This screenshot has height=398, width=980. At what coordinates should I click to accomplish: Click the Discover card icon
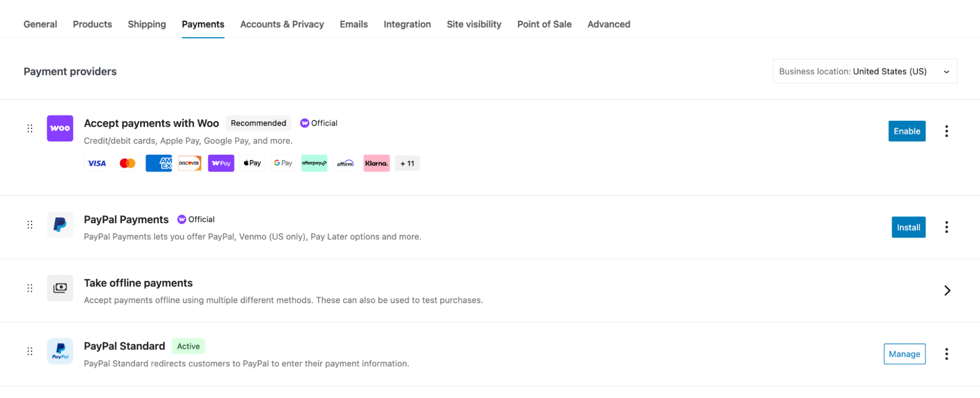[190, 163]
